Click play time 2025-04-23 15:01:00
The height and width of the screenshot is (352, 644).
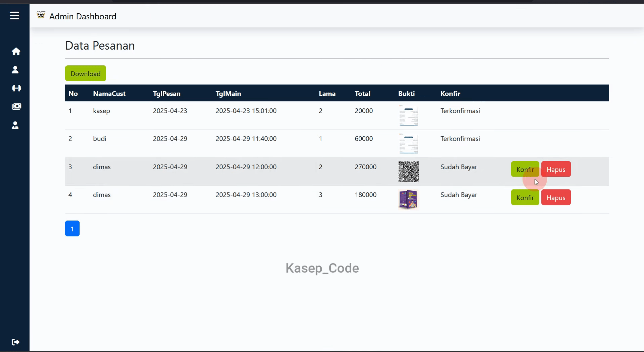[x=246, y=111]
